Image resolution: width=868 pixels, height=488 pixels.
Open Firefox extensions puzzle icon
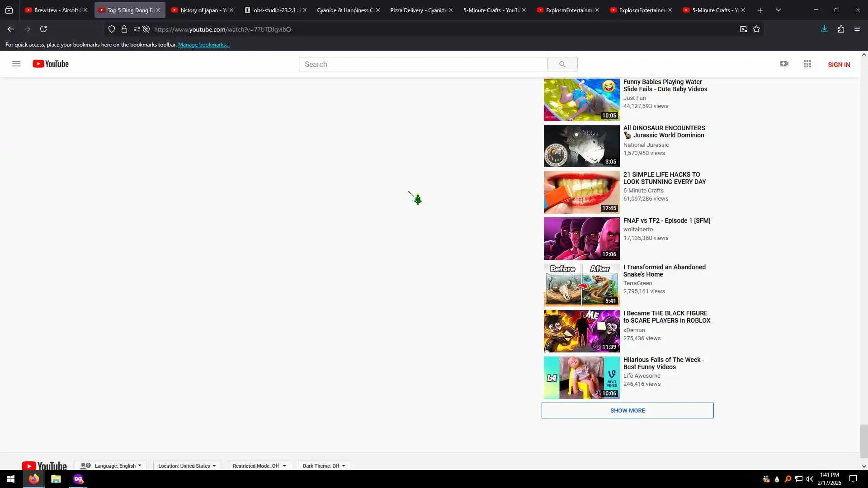(x=841, y=29)
